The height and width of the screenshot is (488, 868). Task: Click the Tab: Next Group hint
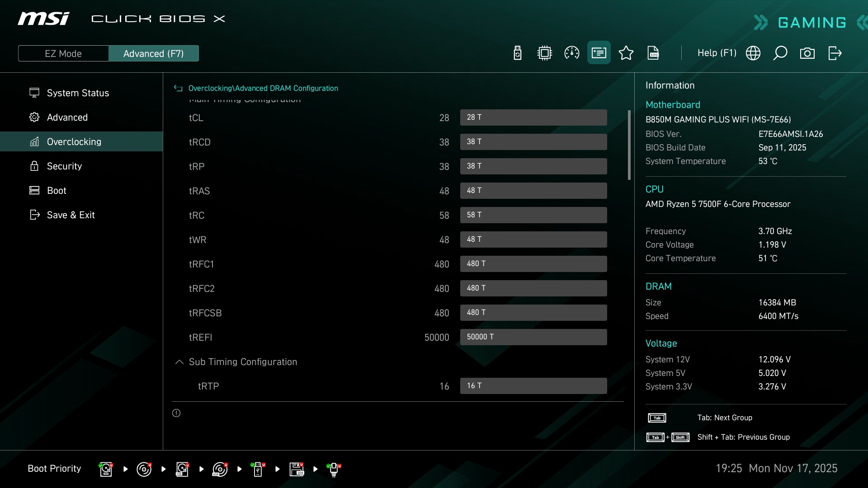[725, 418]
